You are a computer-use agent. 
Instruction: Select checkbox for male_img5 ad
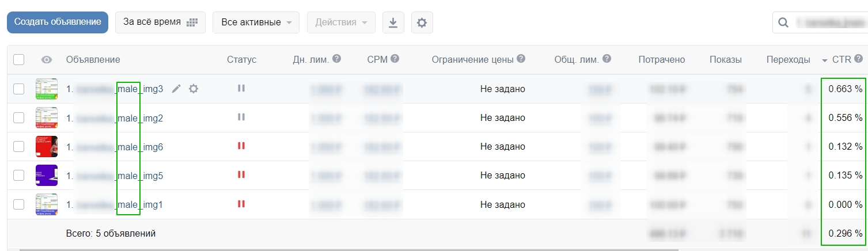(x=19, y=175)
